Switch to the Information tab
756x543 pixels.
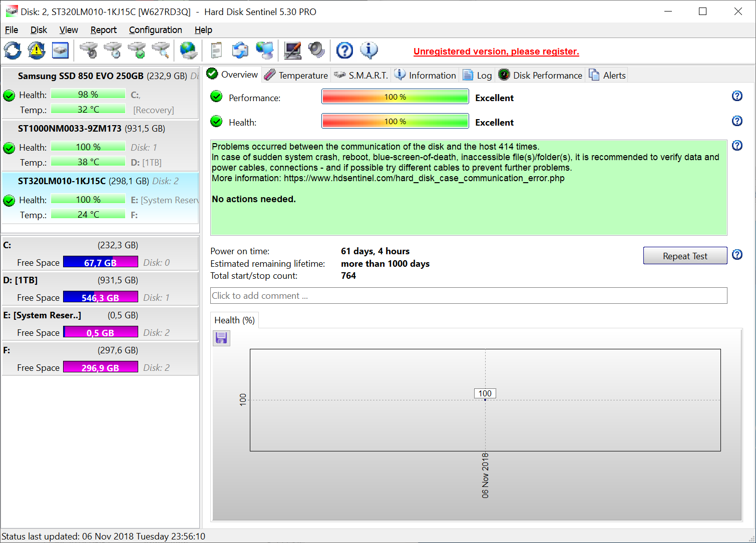[425, 75]
